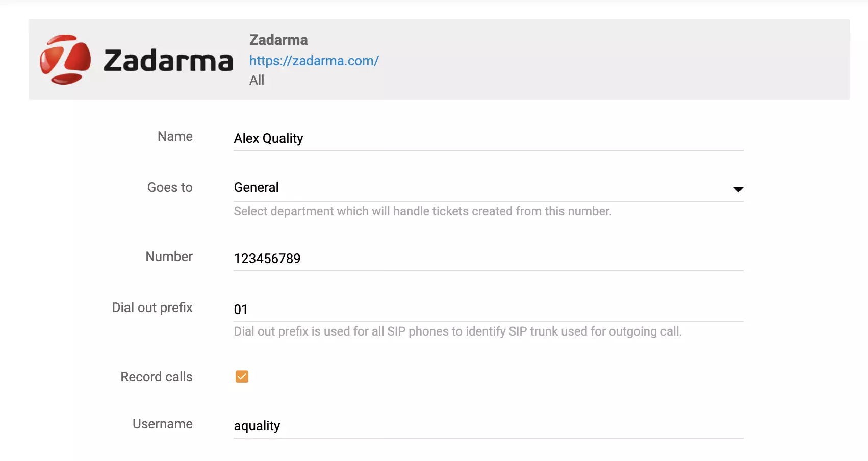Select General from the department list
This screenshot has height=461, width=868.
click(x=256, y=187)
